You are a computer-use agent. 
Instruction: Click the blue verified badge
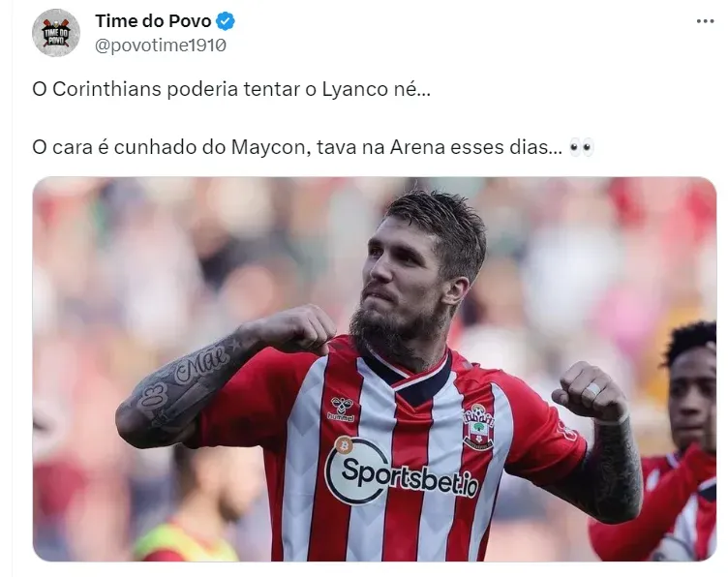pyautogui.click(x=226, y=21)
